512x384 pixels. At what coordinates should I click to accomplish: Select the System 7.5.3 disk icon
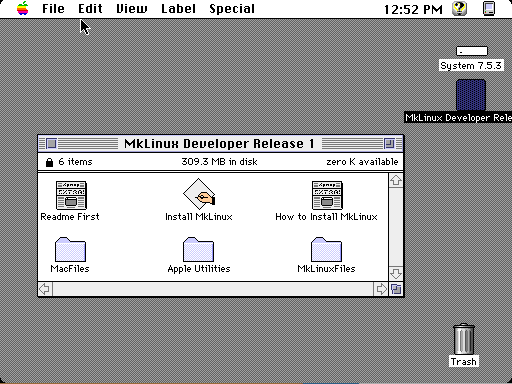[x=472, y=51]
